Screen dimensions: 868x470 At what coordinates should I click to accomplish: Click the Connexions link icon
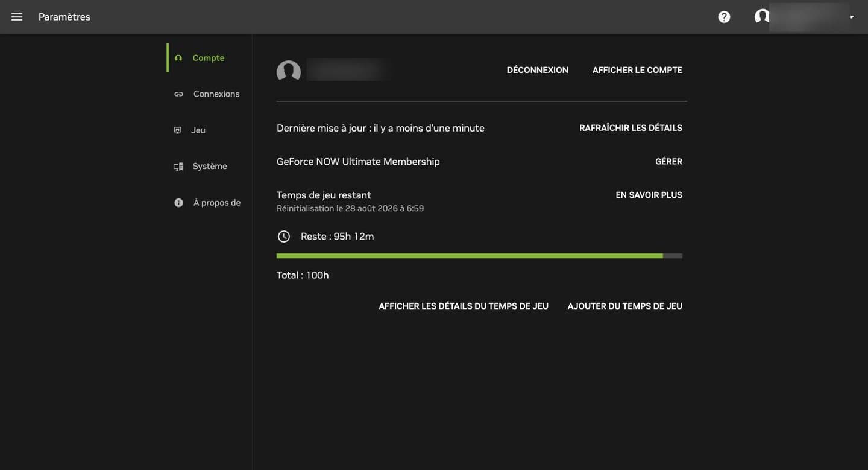click(178, 94)
